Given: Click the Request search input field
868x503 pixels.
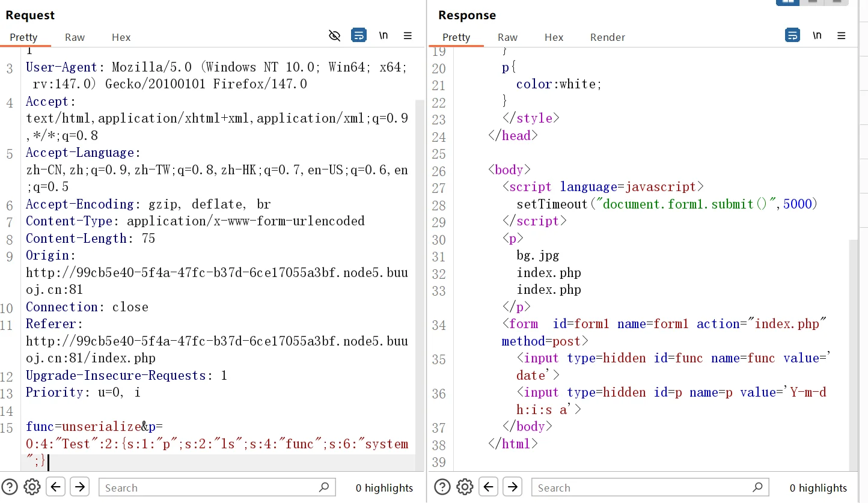Looking at the screenshot, I should (210, 487).
